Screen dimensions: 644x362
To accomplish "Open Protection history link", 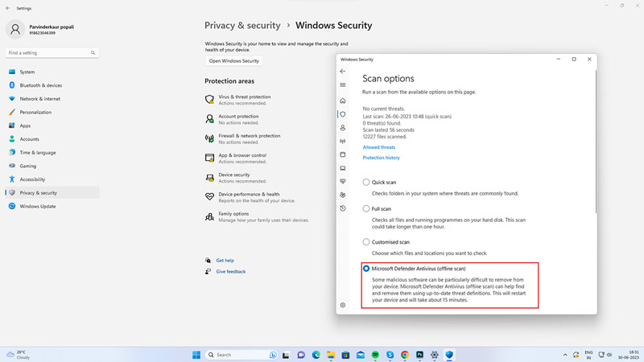I will coord(381,158).
